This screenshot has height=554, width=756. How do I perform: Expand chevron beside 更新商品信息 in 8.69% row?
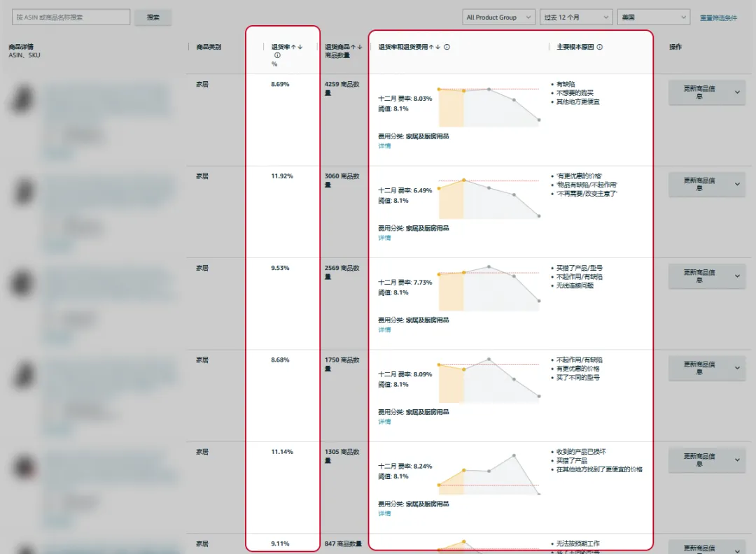[737, 92]
